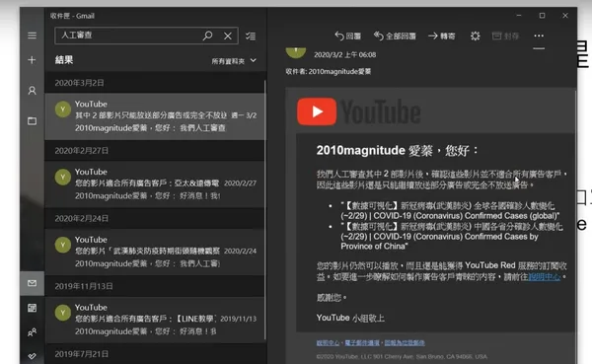Open the 說明中心 link in email body
592x364 pixels.
coord(544,277)
